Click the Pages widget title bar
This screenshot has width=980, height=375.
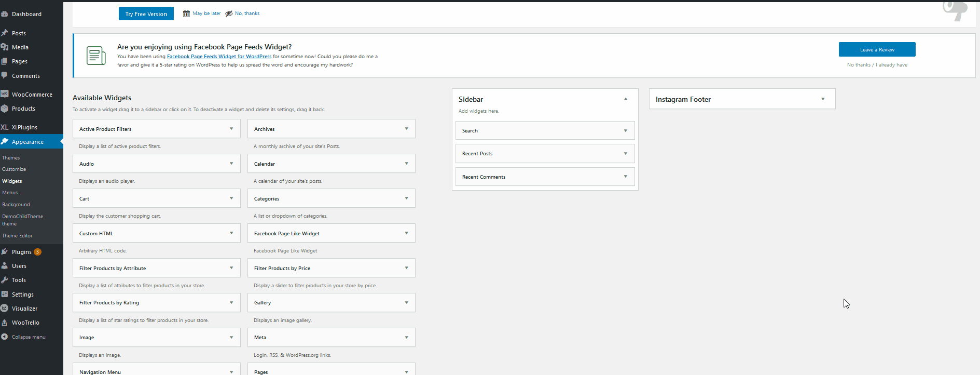[x=332, y=370]
